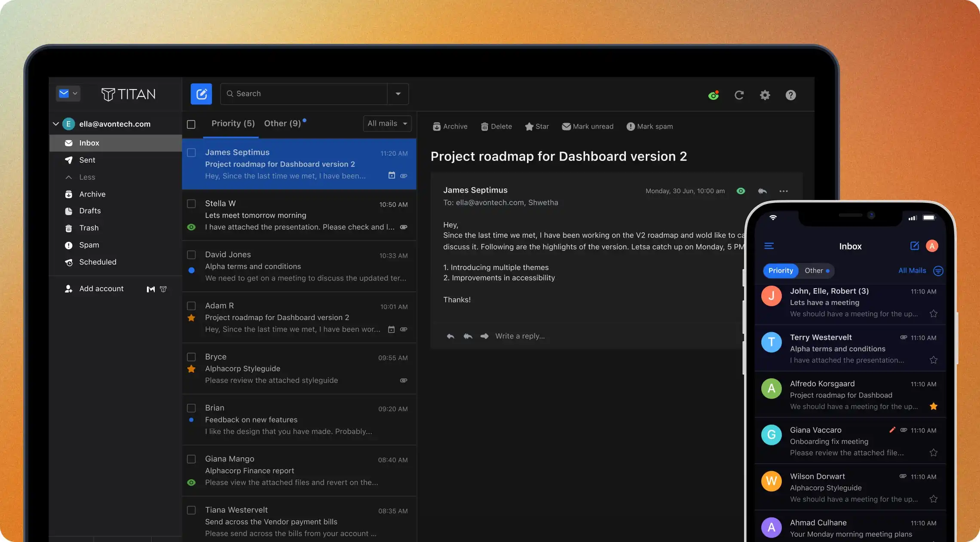Open the Brian Feedback on new features email

tap(299, 419)
